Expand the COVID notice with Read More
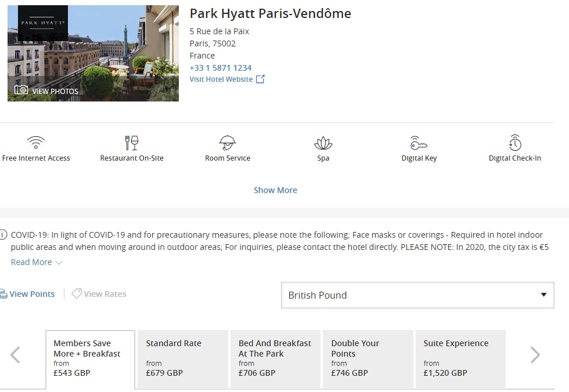 click(x=37, y=262)
